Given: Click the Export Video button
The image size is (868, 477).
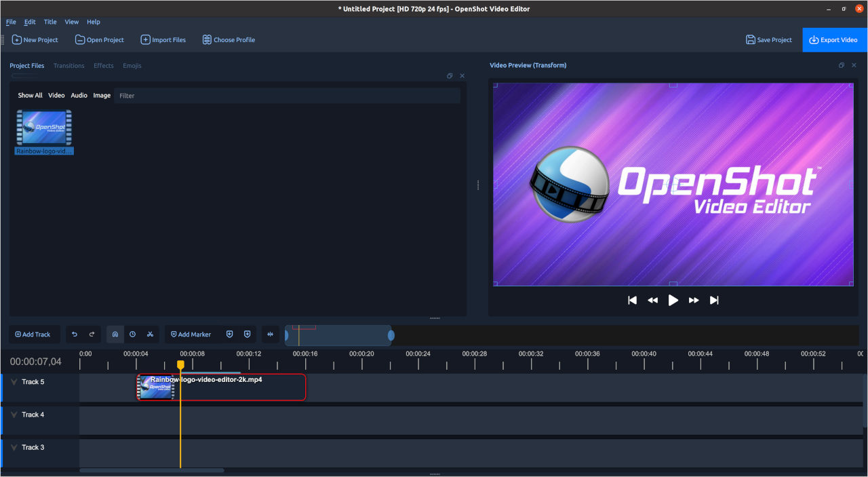Looking at the screenshot, I should tap(834, 39).
